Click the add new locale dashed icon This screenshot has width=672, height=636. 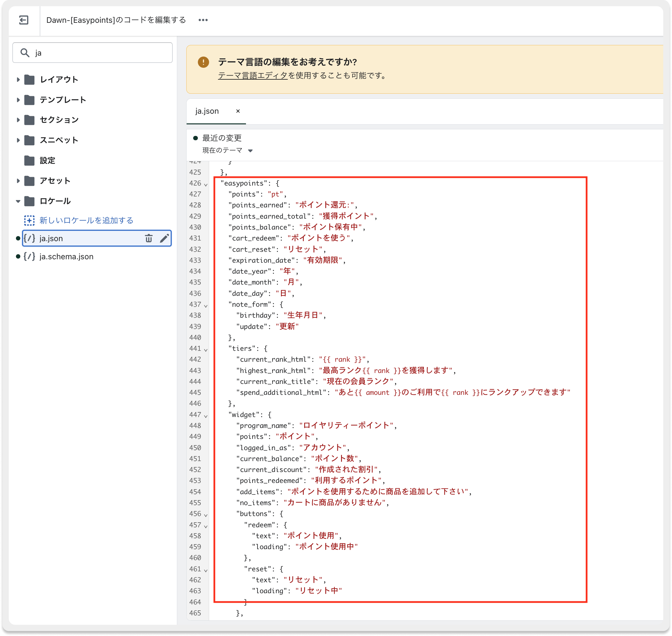pos(29,220)
